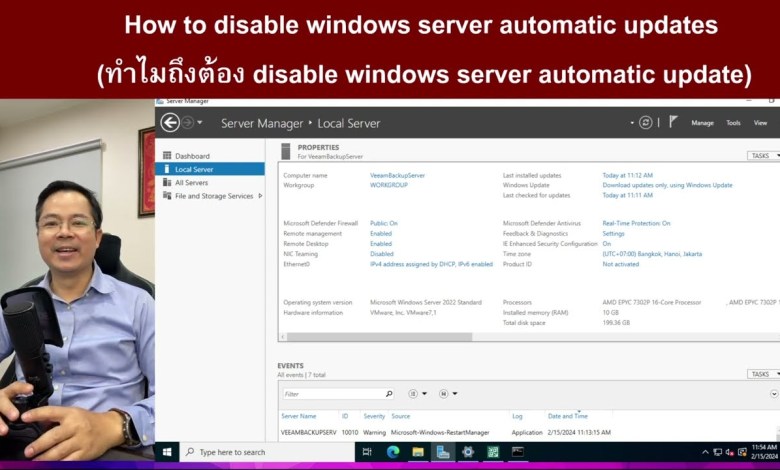
Task: Open the Events TASKS dropdown
Action: coord(763,374)
